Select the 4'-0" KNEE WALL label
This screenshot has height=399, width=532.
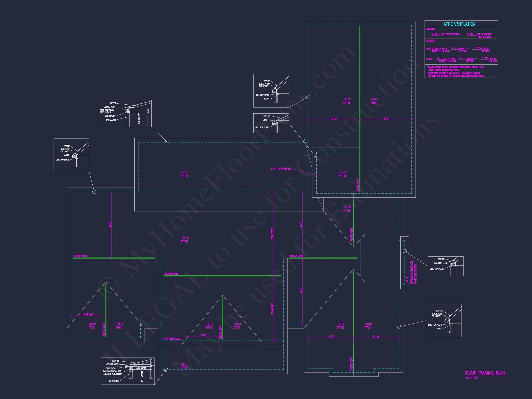(x=172, y=339)
